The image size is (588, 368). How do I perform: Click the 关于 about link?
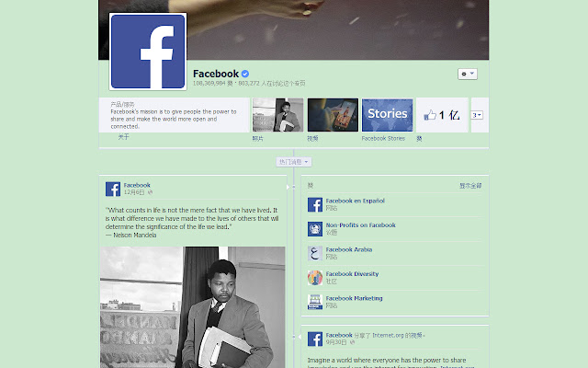(x=123, y=137)
